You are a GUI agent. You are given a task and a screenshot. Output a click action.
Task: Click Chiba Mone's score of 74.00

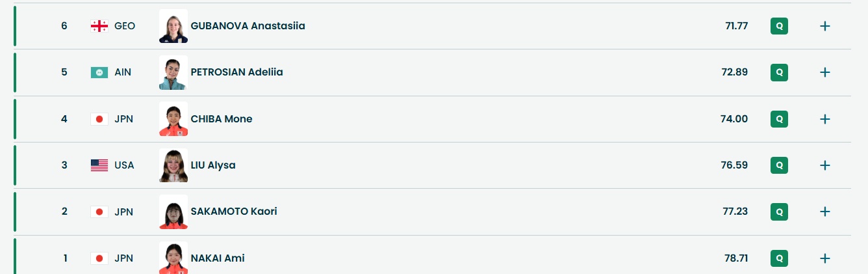pyautogui.click(x=734, y=119)
